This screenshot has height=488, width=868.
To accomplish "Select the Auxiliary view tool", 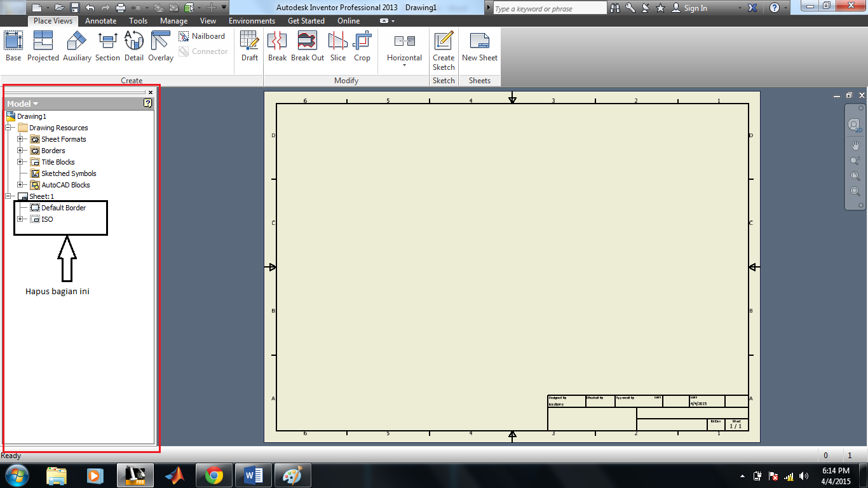I will 77,46.
